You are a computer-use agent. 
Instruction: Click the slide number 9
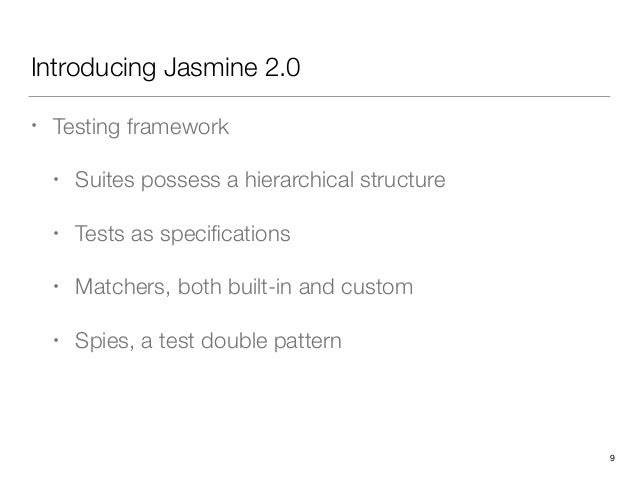click(x=612, y=458)
